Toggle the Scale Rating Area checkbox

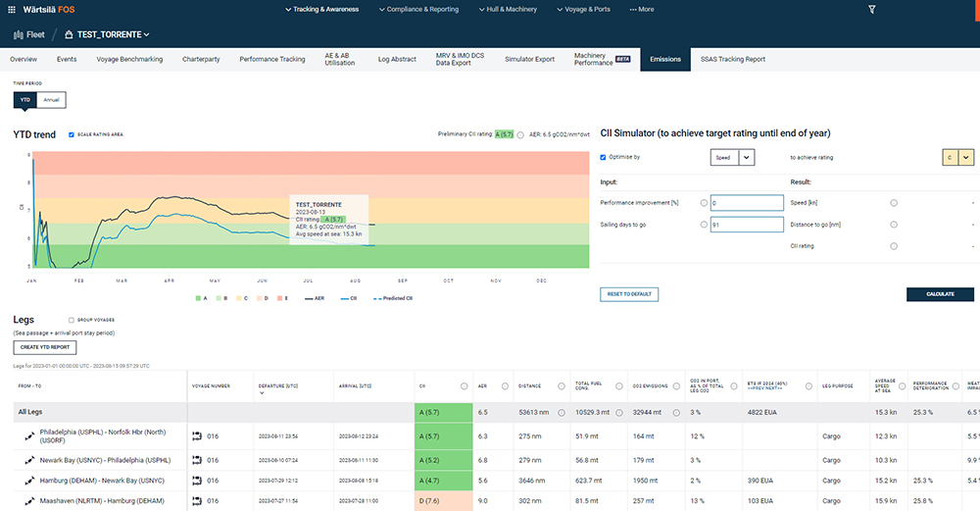click(x=72, y=134)
